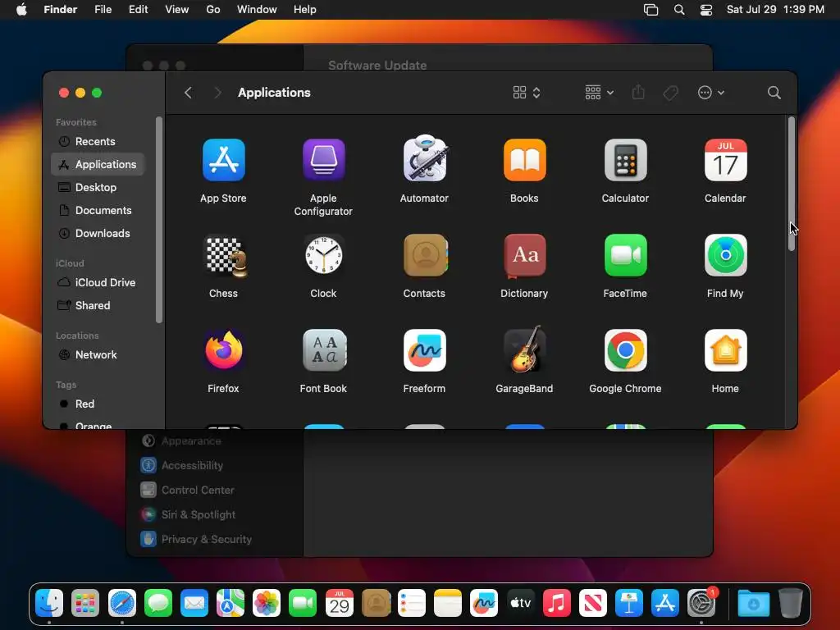Screen dimensions: 840x630
Task: Launch Safari from the Dock
Action: point(122,603)
